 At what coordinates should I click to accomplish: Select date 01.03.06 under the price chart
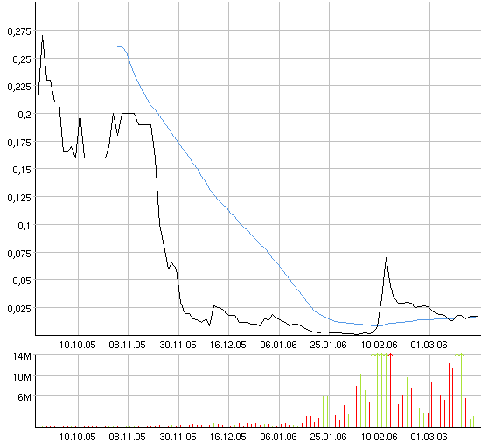click(429, 345)
